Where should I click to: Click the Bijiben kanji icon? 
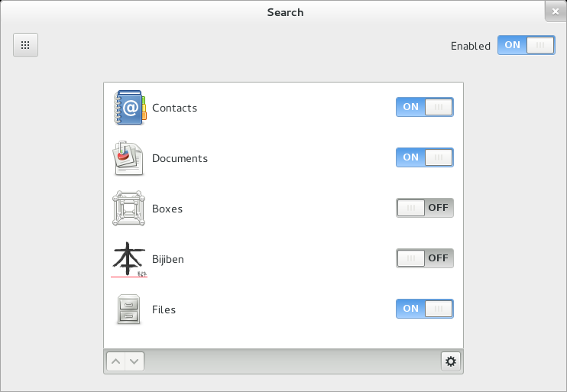point(129,259)
